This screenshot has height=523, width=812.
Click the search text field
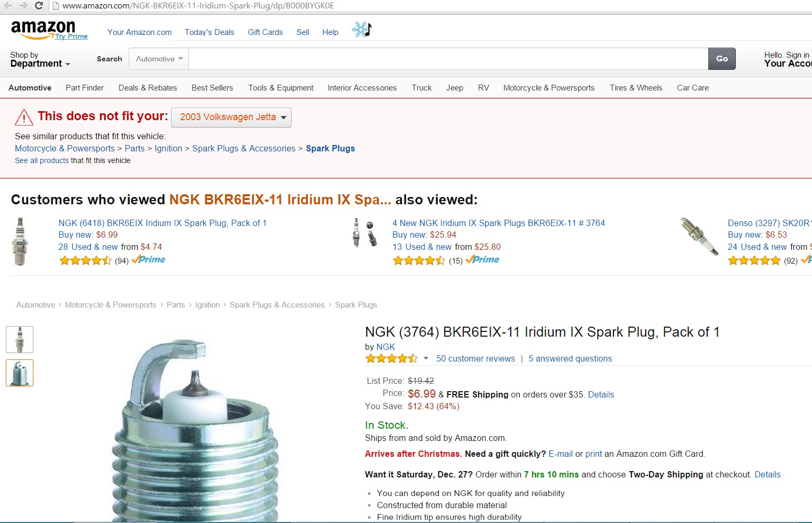pos(448,59)
